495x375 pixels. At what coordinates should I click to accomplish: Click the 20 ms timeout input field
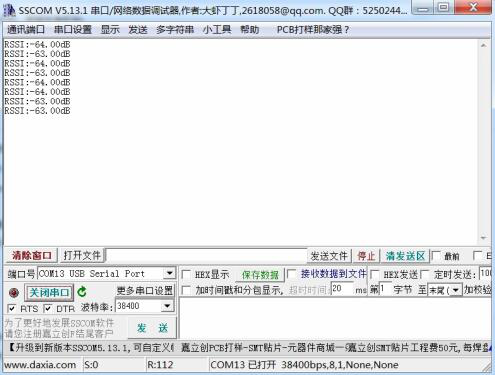(x=342, y=289)
